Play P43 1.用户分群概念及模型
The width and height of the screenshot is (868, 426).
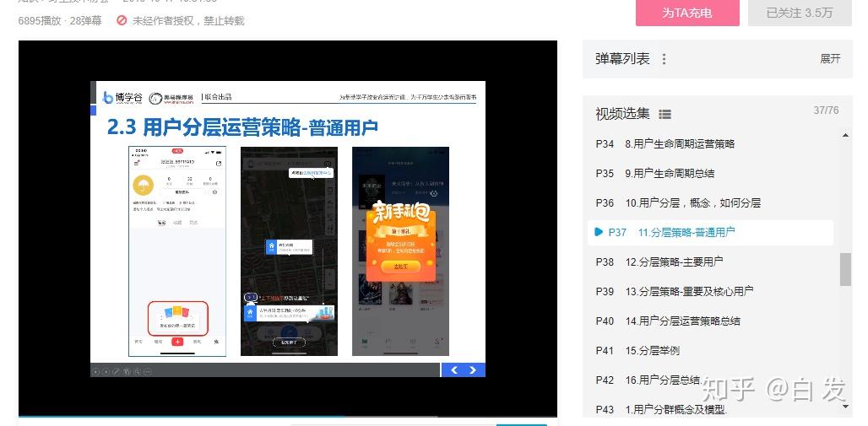711,410
